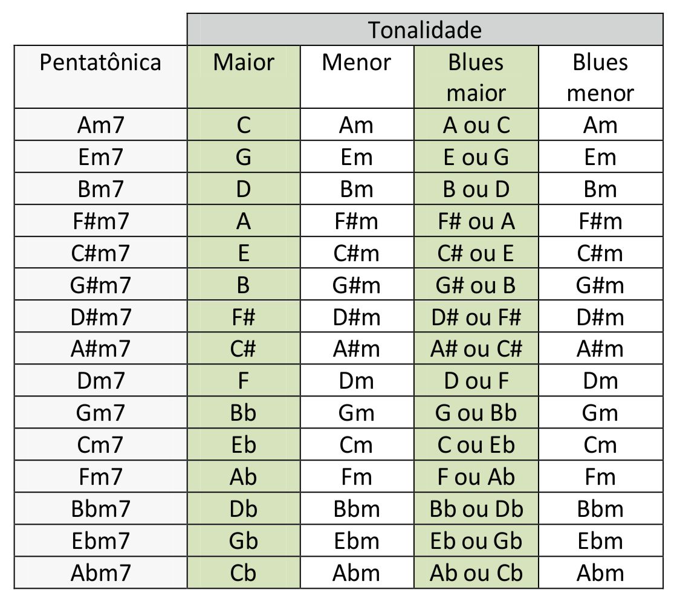Viewport: 677px width, 616px height.
Task: Select the Menor column header
Action: point(357,77)
